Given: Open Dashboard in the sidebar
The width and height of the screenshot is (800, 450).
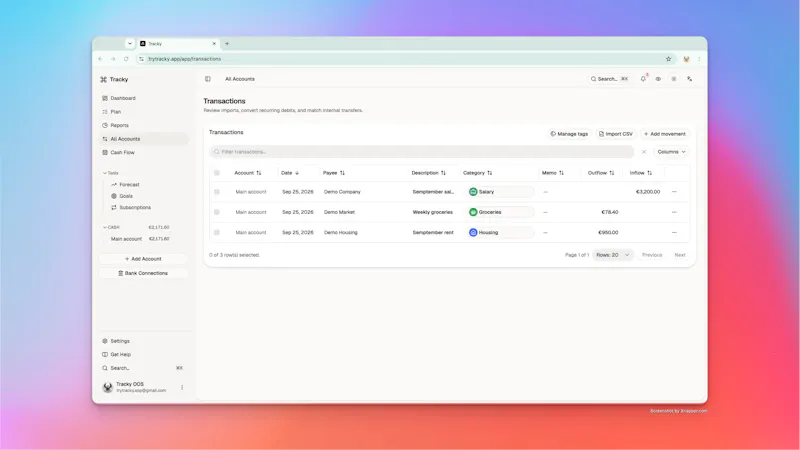Looking at the screenshot, I should (118, 98).
